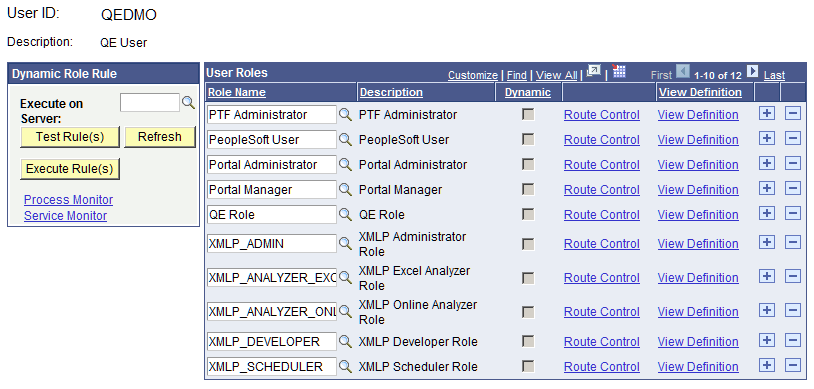814x389 pixels.
Task: Click the Test Rule(s) button
Action: pos(70,137)
